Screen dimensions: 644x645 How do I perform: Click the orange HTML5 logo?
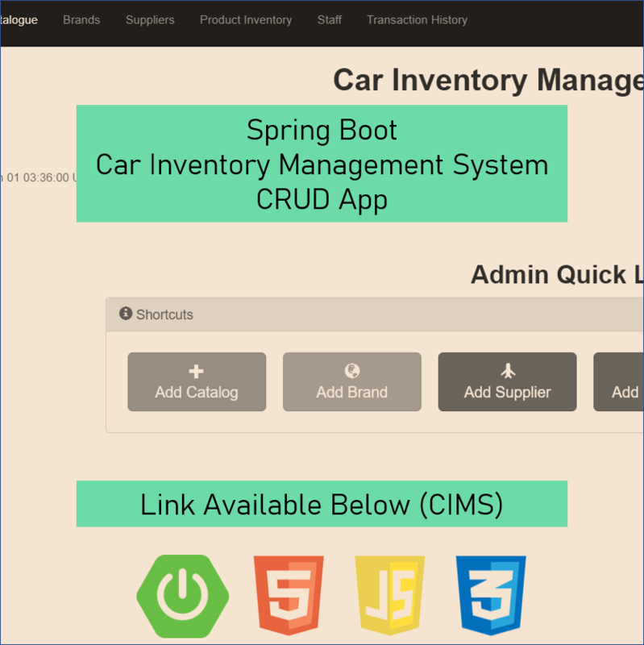pos(289,595)
